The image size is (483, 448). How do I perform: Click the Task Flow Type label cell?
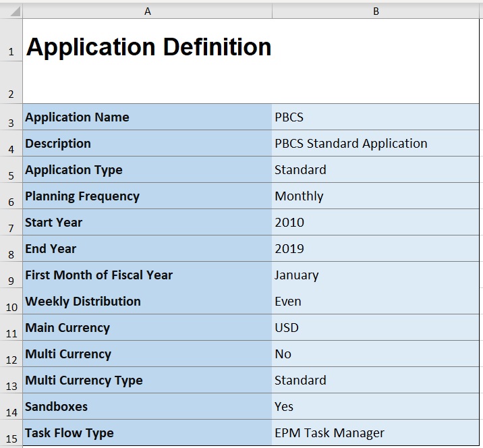147,432
